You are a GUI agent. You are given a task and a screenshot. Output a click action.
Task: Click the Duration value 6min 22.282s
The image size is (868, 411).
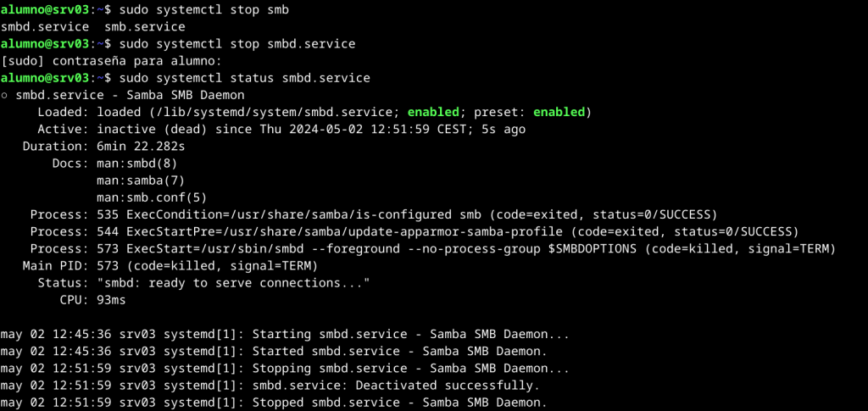[140, 146]
